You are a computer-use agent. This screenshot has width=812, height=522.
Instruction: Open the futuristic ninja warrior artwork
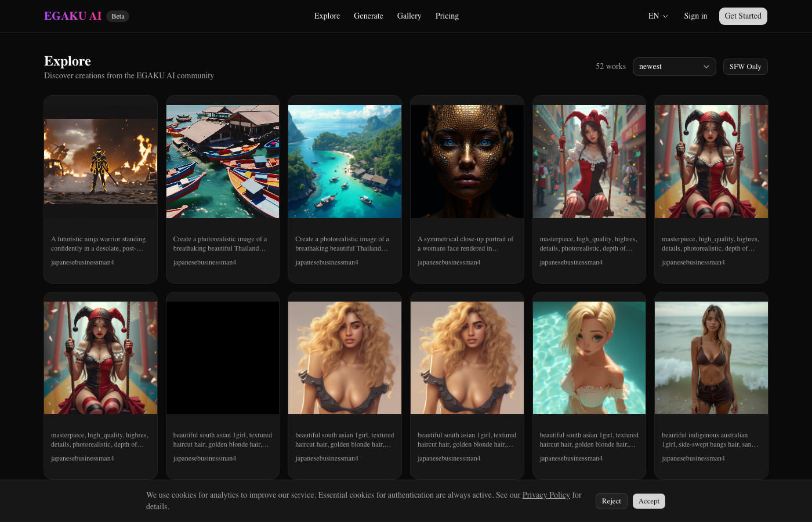(x=100, y=161)
